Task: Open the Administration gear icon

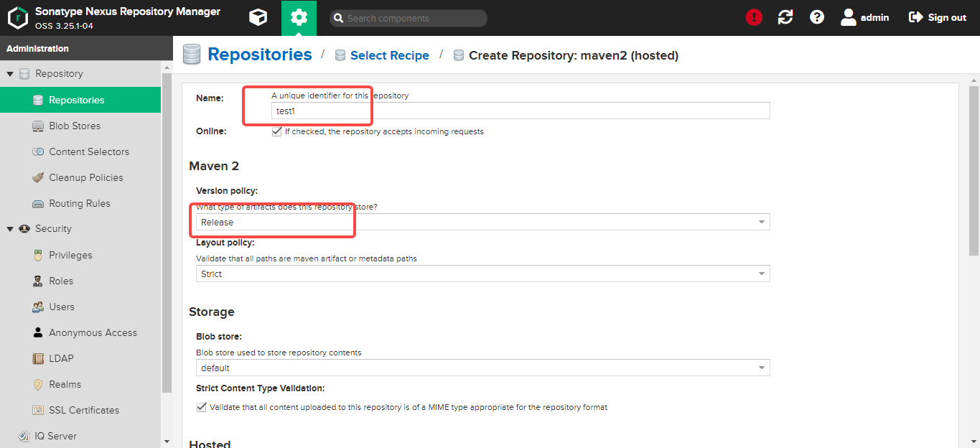Action: [299, 18]
